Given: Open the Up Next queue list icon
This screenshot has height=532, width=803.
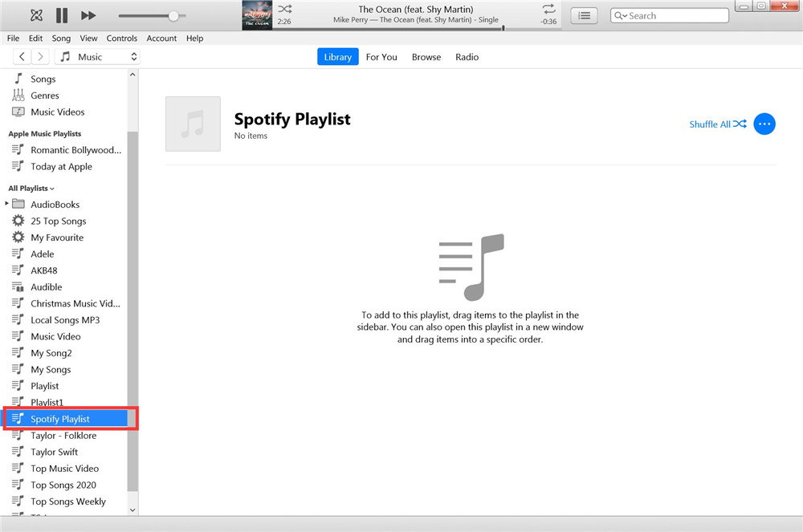Looking at the screenshot, I should click(584, 15).
